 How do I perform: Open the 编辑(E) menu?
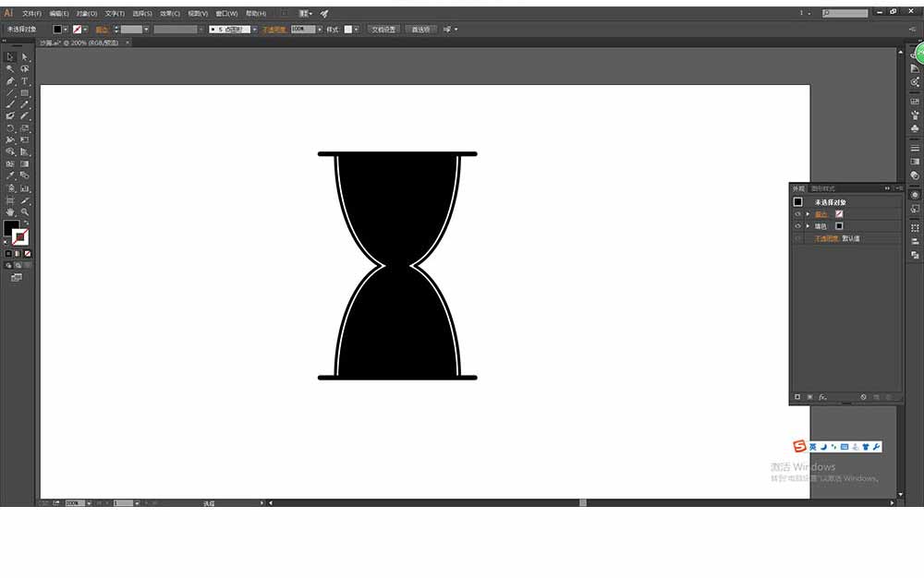click(x=59, y=13)
